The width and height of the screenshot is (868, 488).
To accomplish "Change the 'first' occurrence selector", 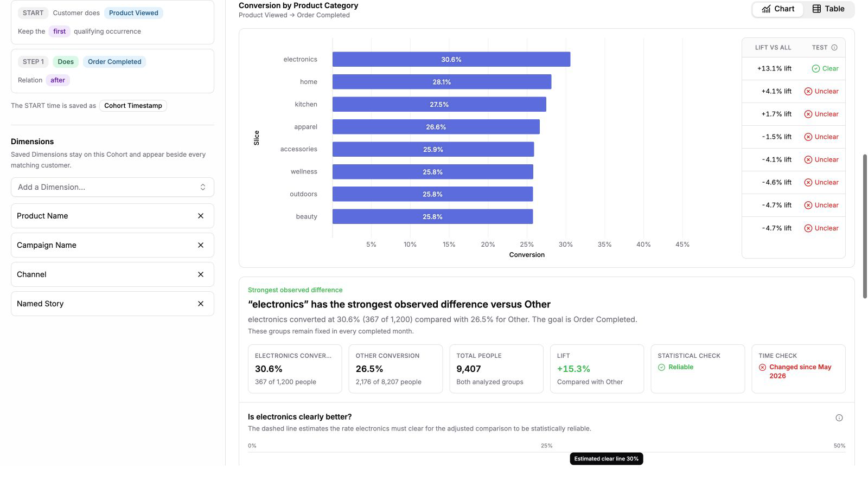I will [59, 31].
